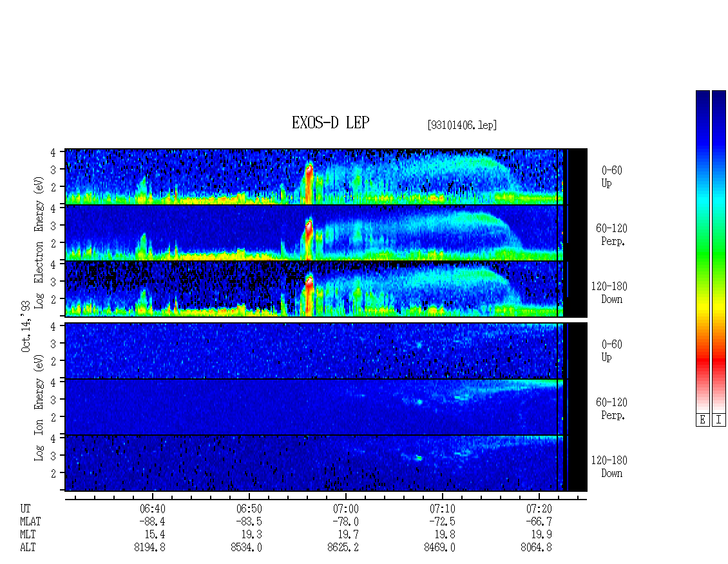Click the MLT value 19.8

(445, 535)
